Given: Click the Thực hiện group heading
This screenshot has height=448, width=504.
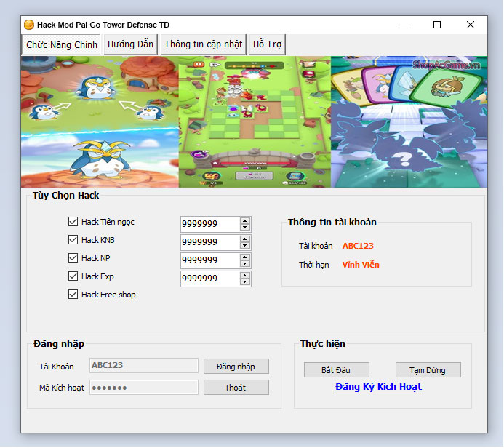Looking at the screenshot, I should 323,343.
